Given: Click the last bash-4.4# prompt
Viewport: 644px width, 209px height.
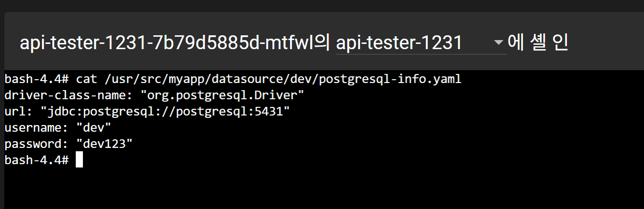Looking at the screenshot, I should tap(36, 160).
